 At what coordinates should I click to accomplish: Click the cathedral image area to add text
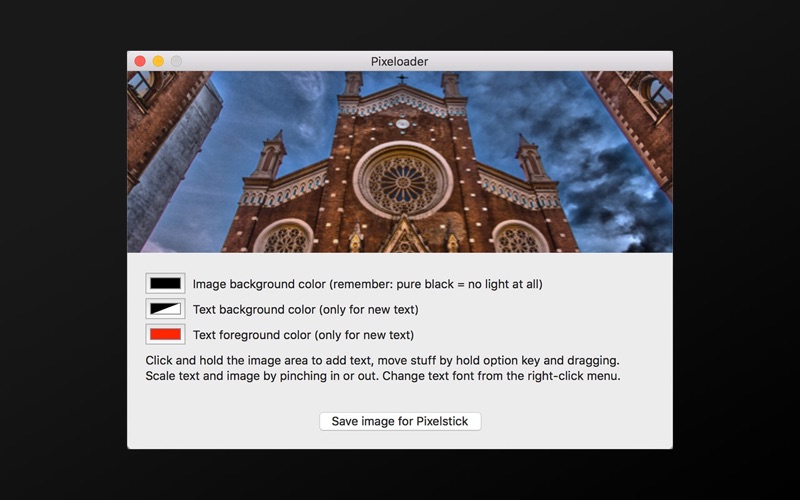click(400, 162)
